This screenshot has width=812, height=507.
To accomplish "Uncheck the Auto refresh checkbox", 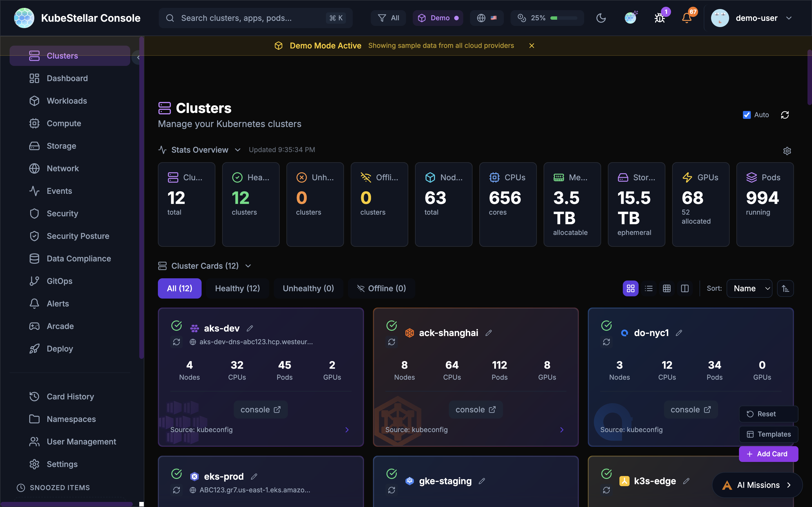I will pyautogui.click(x=746, y=115).
